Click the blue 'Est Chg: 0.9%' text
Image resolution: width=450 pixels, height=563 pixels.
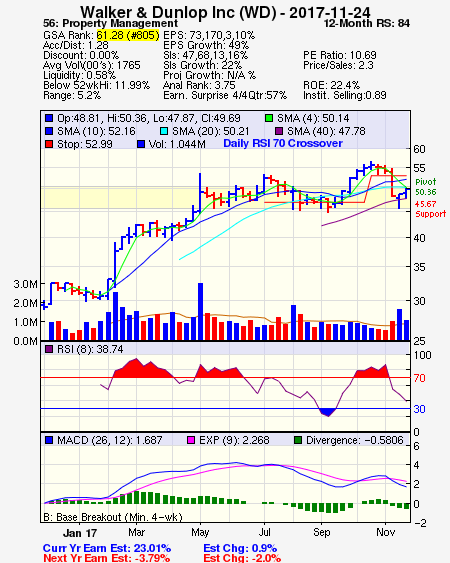(x=240, y=548)
